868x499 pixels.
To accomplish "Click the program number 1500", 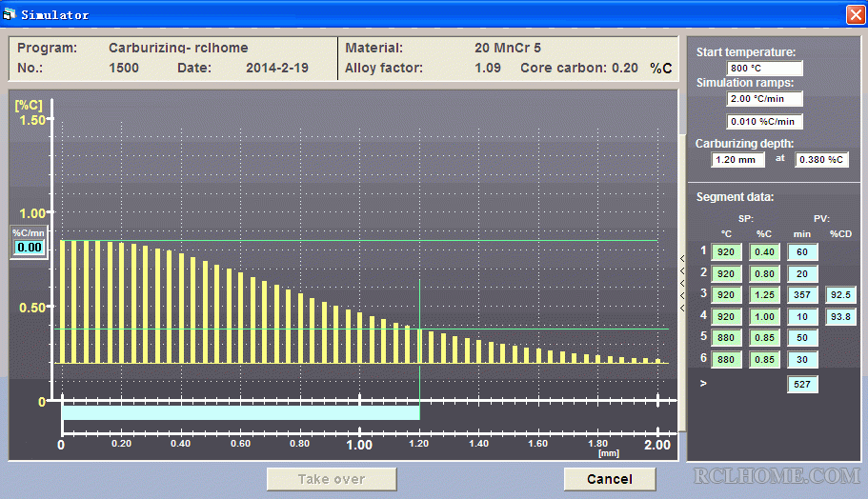I will 124,68.
